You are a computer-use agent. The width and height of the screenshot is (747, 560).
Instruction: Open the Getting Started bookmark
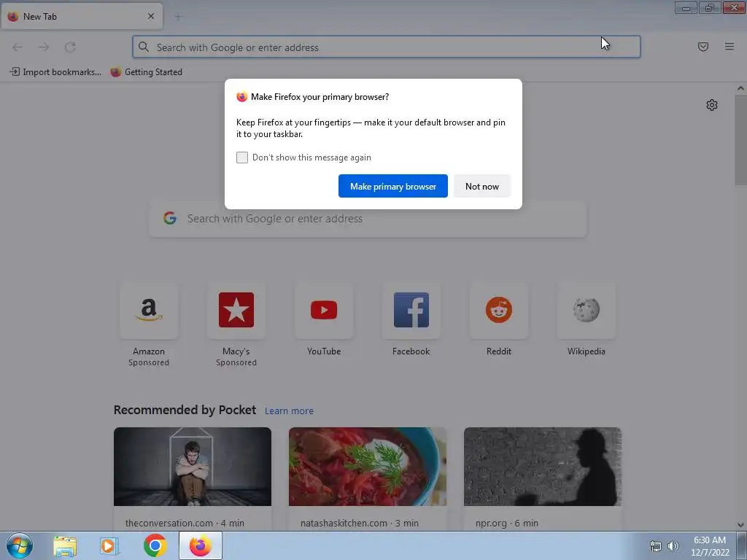click(x=146, y=72)
